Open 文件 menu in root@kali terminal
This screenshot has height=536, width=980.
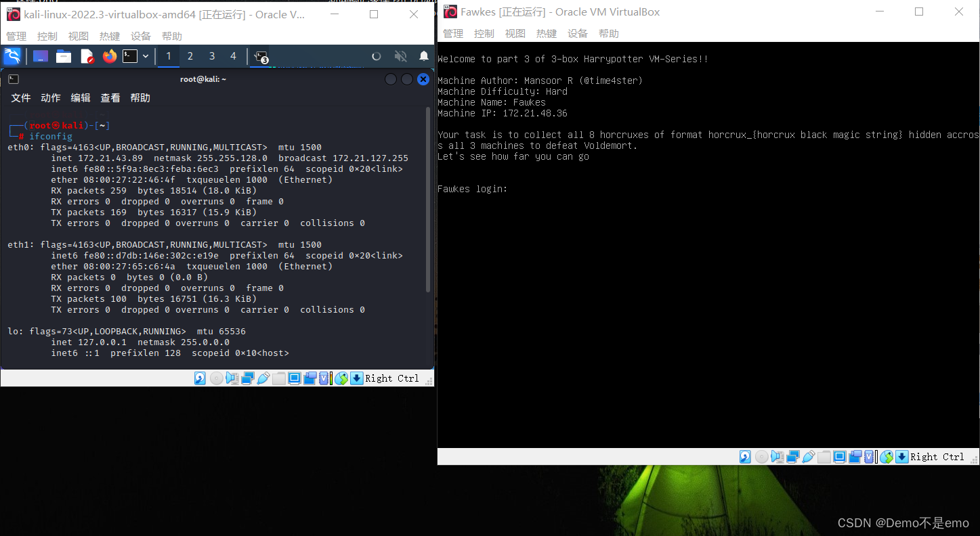pos(21,98)
